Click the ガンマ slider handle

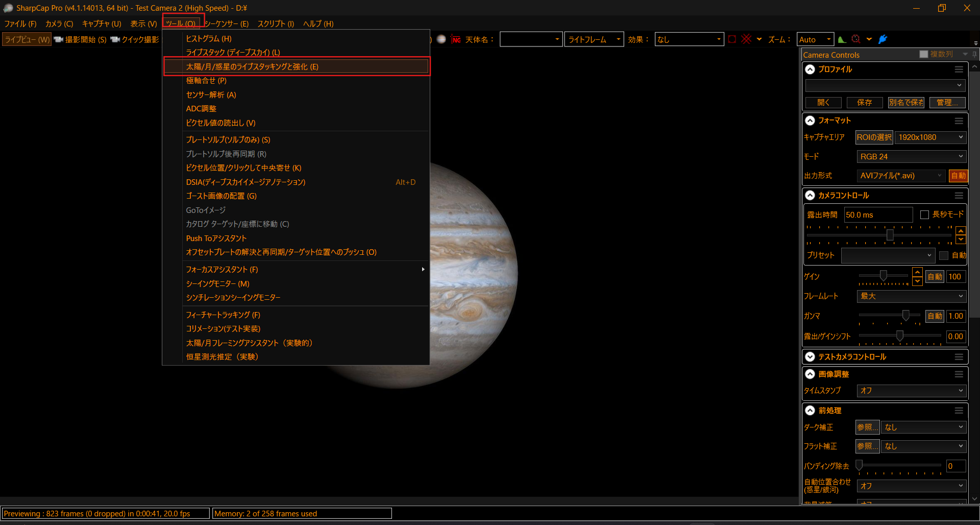point(905,316)
